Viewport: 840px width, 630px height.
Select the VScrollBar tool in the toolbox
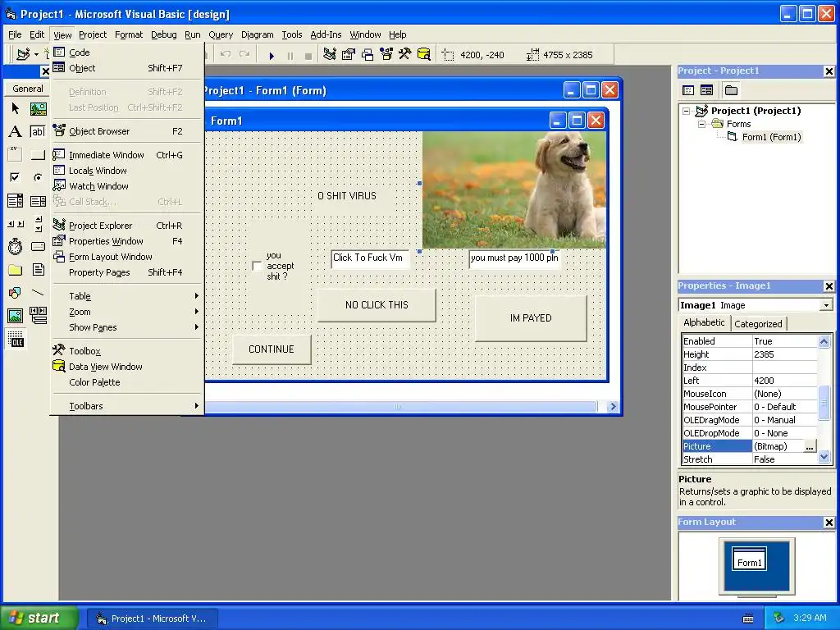click(x=38, y=224)
